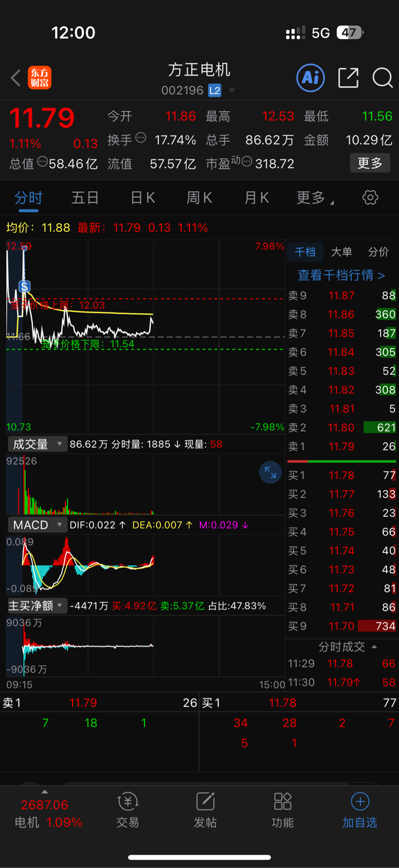Tap the 11:30 trade record row
The width and height of the screenshot is (399, 868).
(342, 682)
